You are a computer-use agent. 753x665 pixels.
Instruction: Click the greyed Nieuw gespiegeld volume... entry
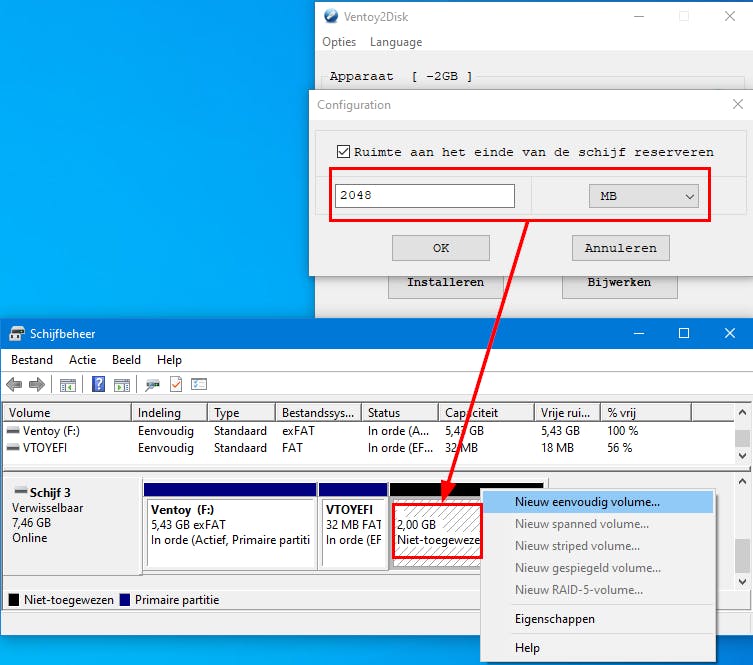(x=598, y=568)
